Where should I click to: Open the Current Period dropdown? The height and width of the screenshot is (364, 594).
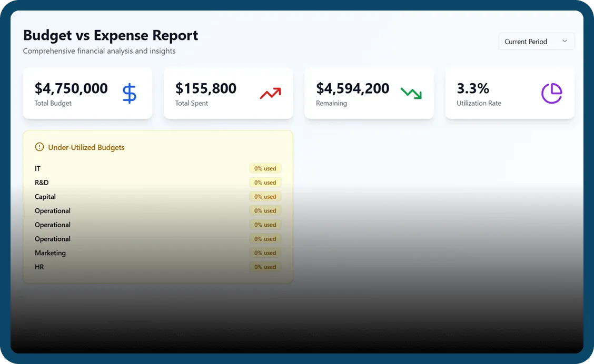536,42
